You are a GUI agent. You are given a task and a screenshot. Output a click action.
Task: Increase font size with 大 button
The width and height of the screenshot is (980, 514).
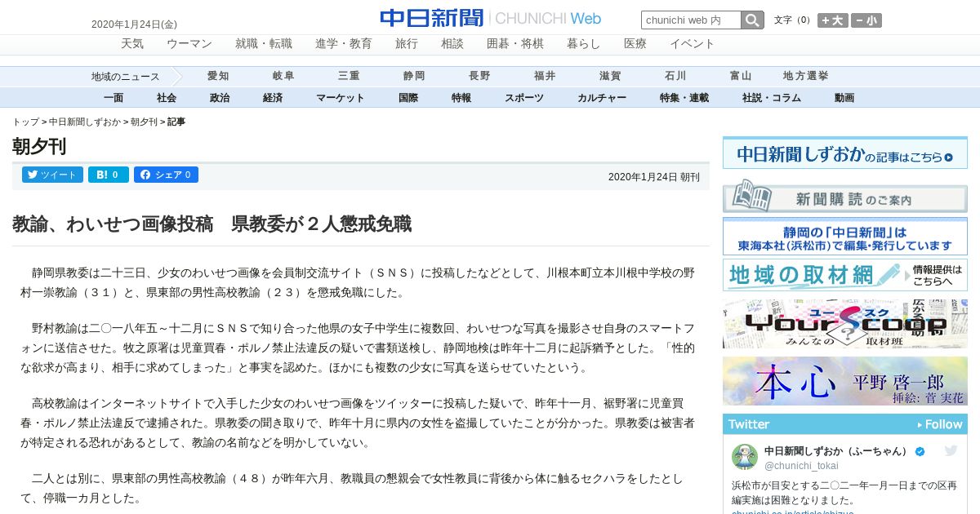point(833,20)
